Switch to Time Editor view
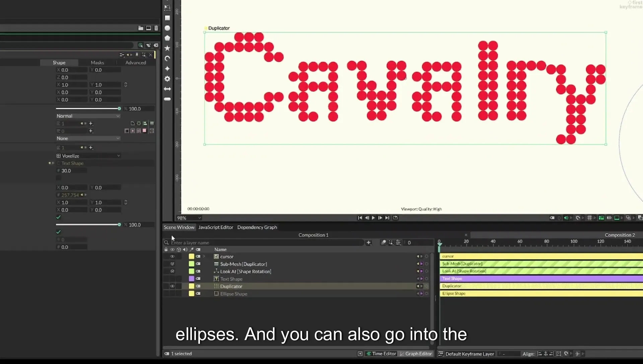The image size is (643, 364). point(381,354)
